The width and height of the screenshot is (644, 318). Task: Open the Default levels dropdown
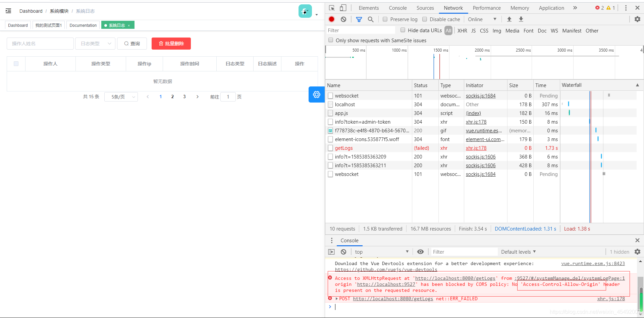pos(518,252)
